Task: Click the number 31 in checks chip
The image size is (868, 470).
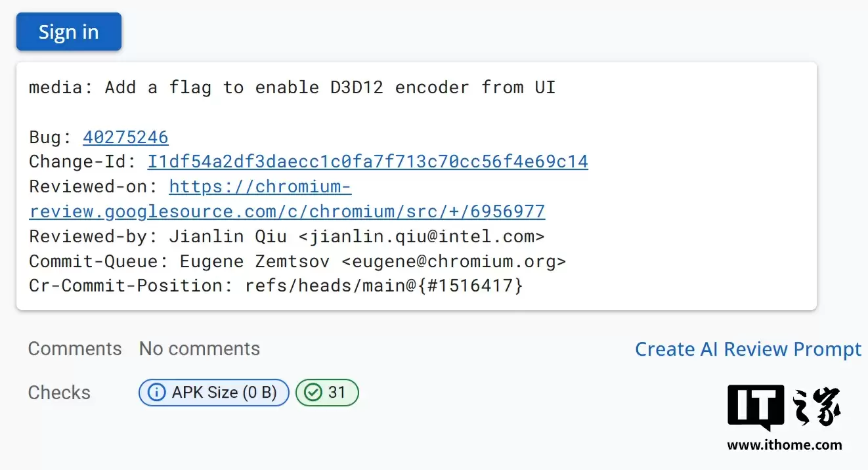Action: coord(337,393)
